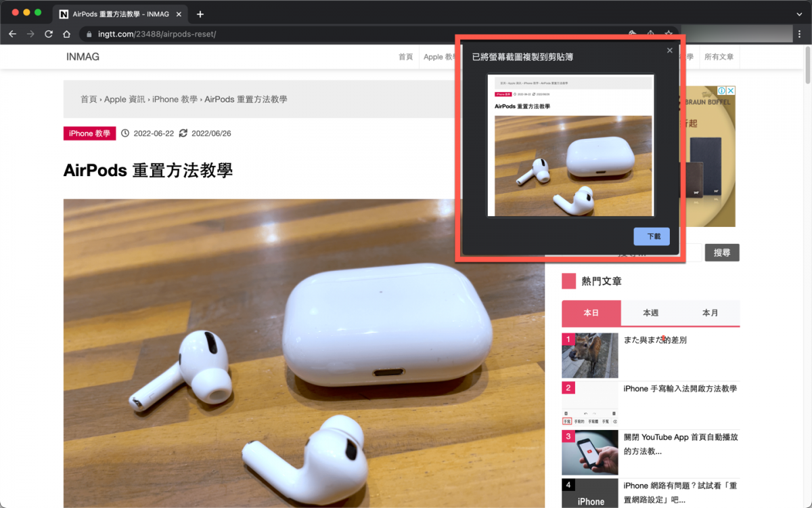This screenshot has width=812, height=508.
Task: Click the address bar URL ingtt.com/23488/airpods-reset/
Action: pyautogui.click(x=157, y=34)
